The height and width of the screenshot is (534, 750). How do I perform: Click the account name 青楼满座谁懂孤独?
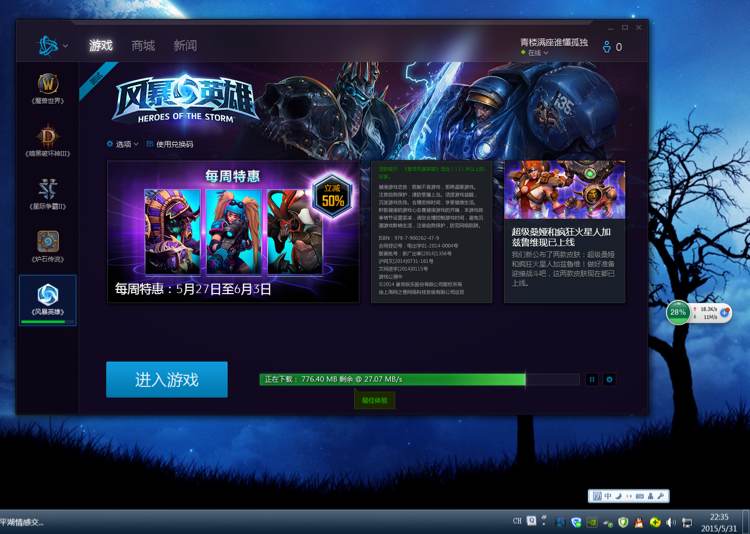[x=554, y=42]
